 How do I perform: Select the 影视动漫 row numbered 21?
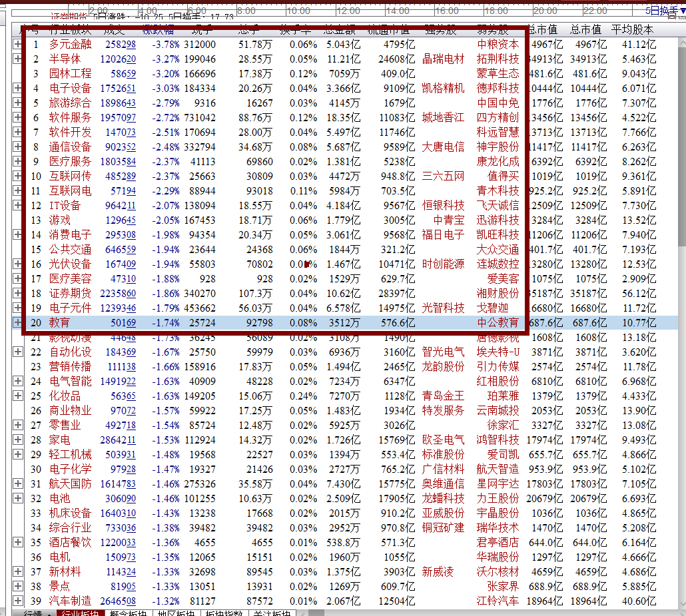point(70,338)
